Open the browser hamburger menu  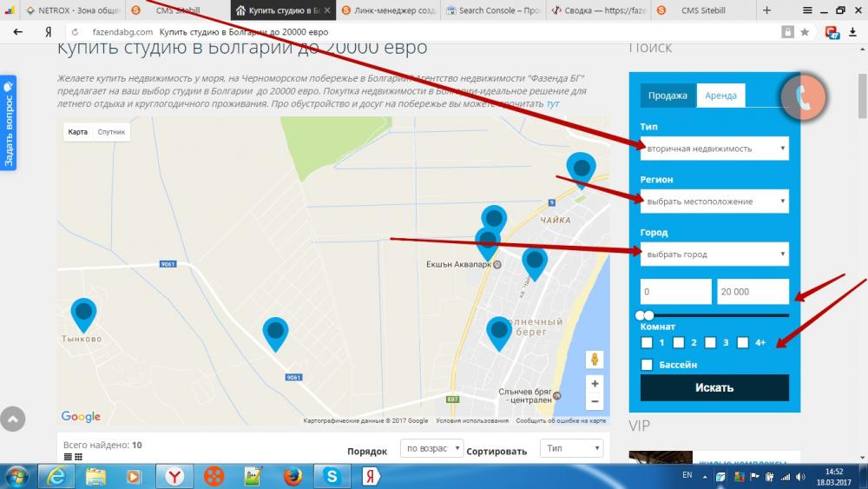point(807,10)
